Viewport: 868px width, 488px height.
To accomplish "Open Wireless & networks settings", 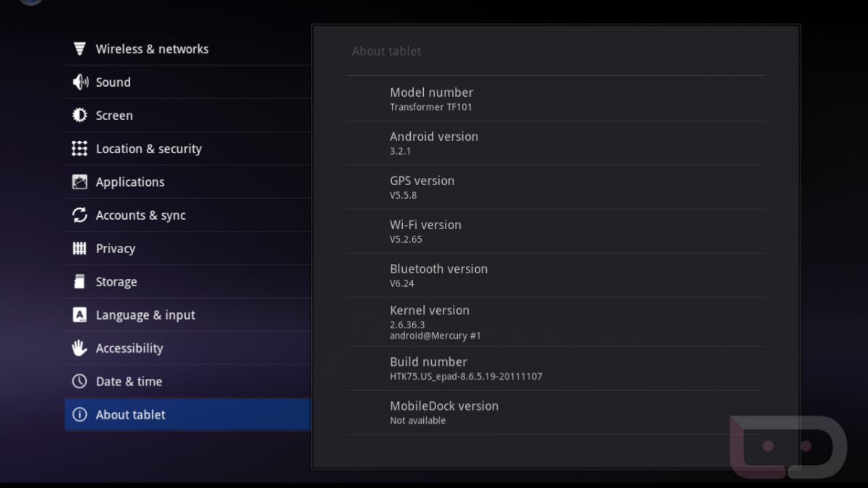I will [x=152, y=49].
